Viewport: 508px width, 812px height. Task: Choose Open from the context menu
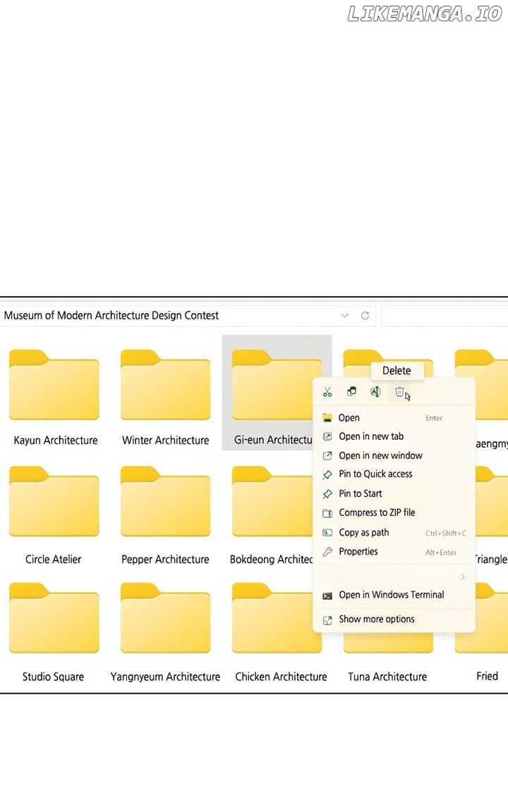[349, 418]
